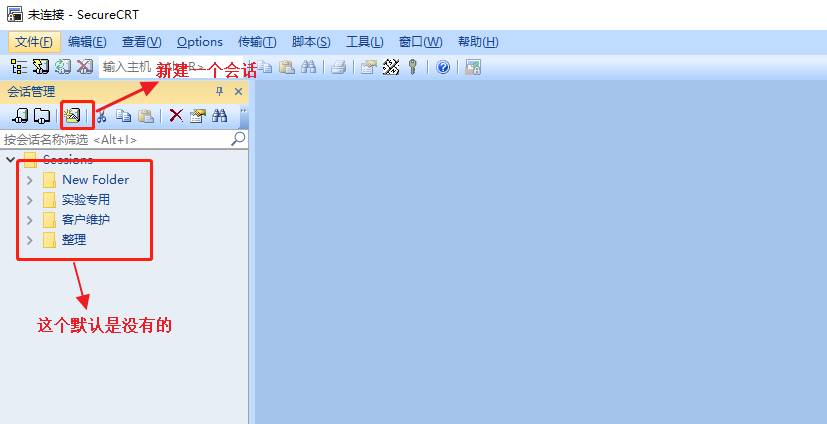Click binoculars Find icon in session manager toolbar

(219, 115)
